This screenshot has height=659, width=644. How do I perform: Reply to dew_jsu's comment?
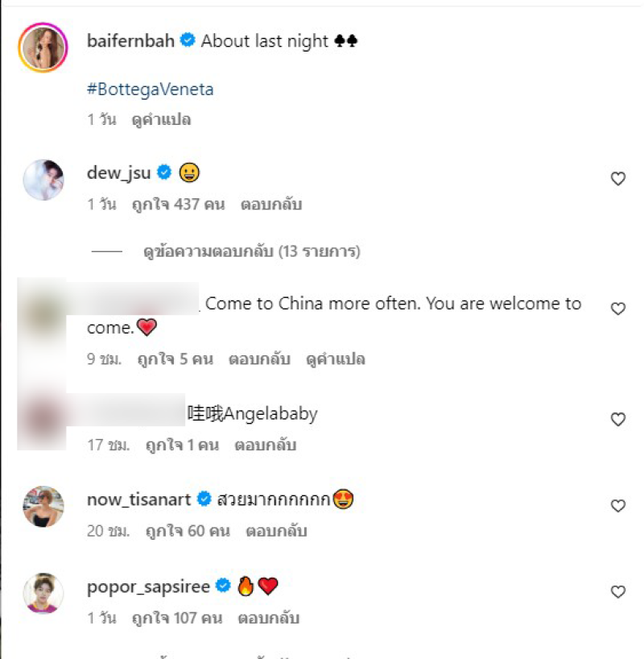point(271,205)
